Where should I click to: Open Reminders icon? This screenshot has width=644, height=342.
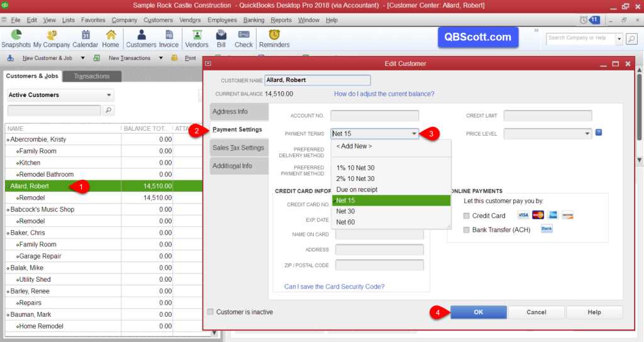pyautogui.click(x=274, y=39)
